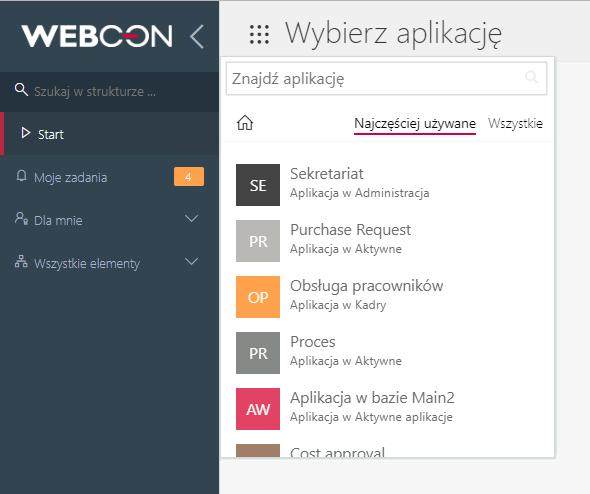Open the apps grid icon beside Wybierz aplikację
This screenshot has width=590, height=494.
coord(259,35)
